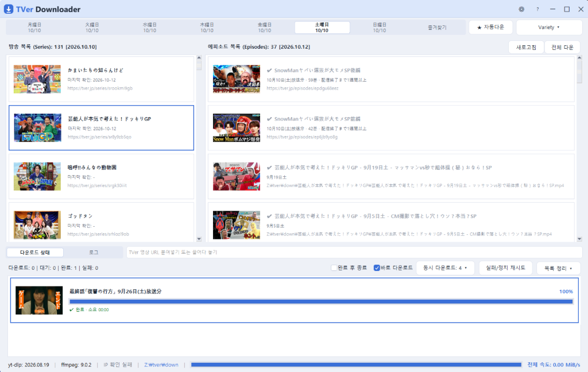
Task: Expand the 목록 정리 dropdown menu
Action: click(558, 268)
